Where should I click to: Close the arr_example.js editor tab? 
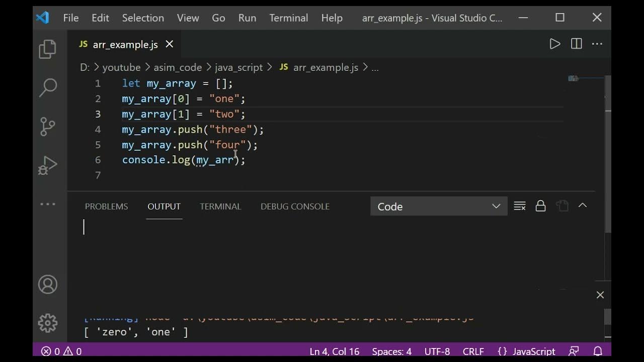tap(170, 44)
